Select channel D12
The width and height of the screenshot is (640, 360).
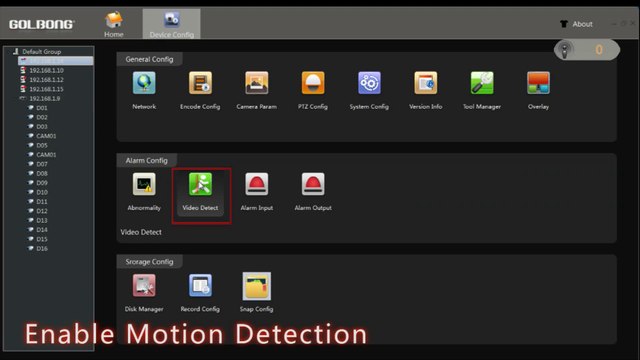pyautogui.click(x=42, y=211)
